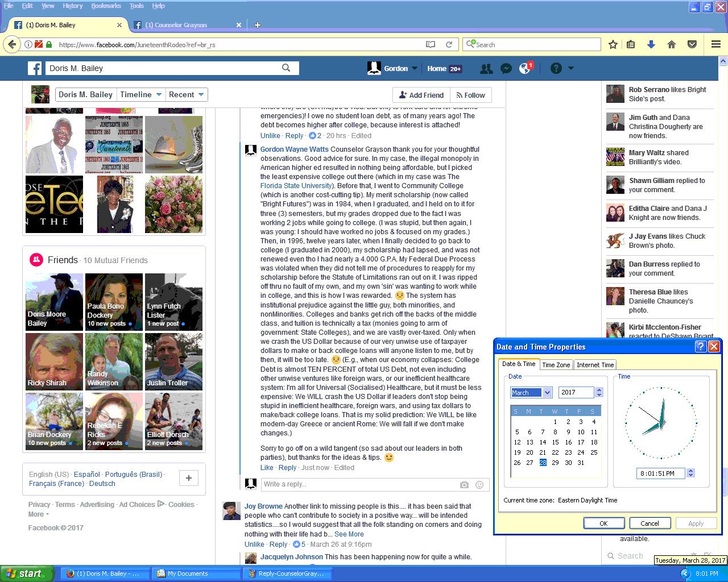Select day 29 in the calendar
The image size is (728, 582).
click(x=555, y=463)
